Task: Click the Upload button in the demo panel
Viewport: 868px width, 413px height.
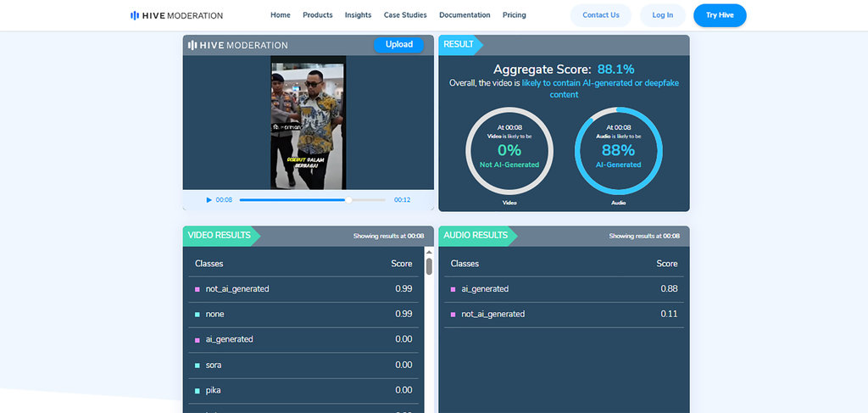Action: (x=398, y=45)
